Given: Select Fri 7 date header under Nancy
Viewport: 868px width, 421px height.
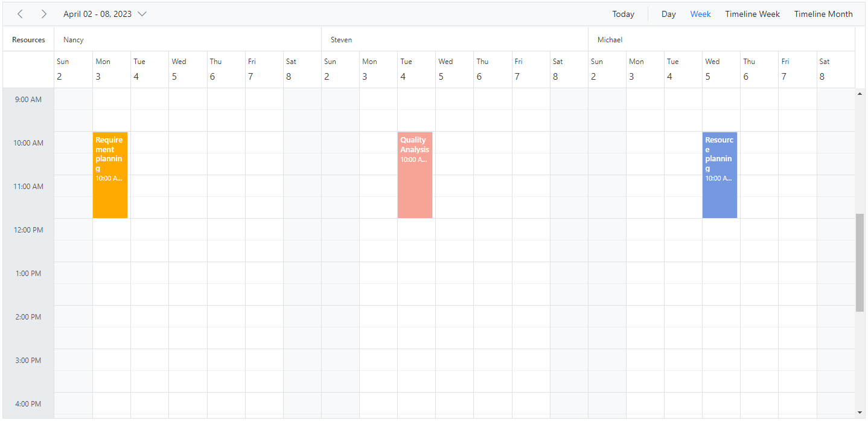Looking at the screenshot, I should coord(264,69).
